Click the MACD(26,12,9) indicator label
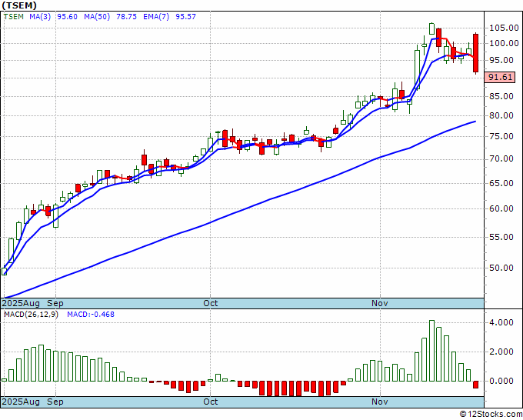 point(31,315)
